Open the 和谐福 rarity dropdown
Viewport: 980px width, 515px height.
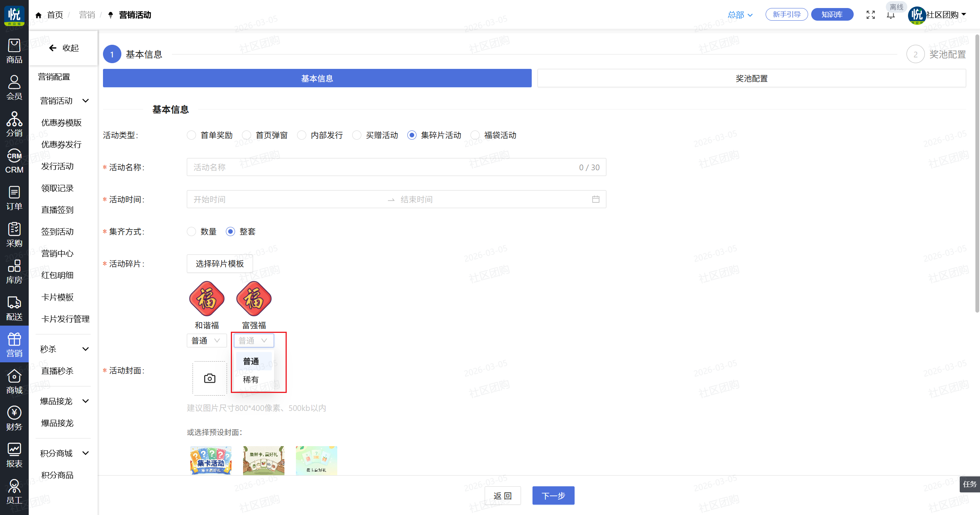[x=206, y=341]
